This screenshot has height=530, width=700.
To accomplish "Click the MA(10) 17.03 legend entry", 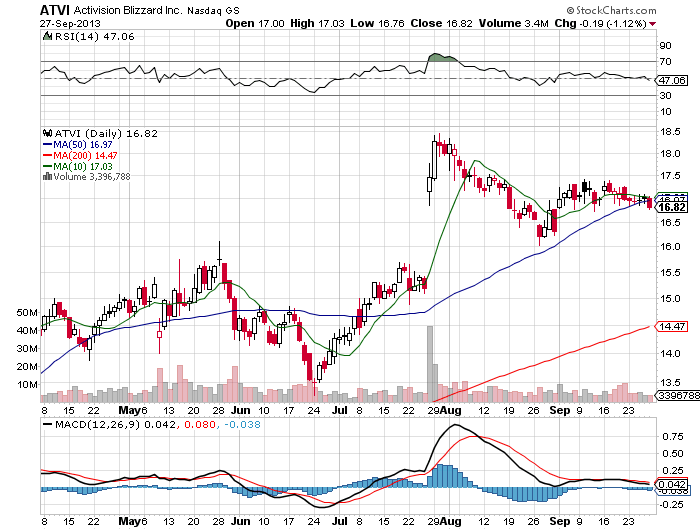I will coord(78,166).
